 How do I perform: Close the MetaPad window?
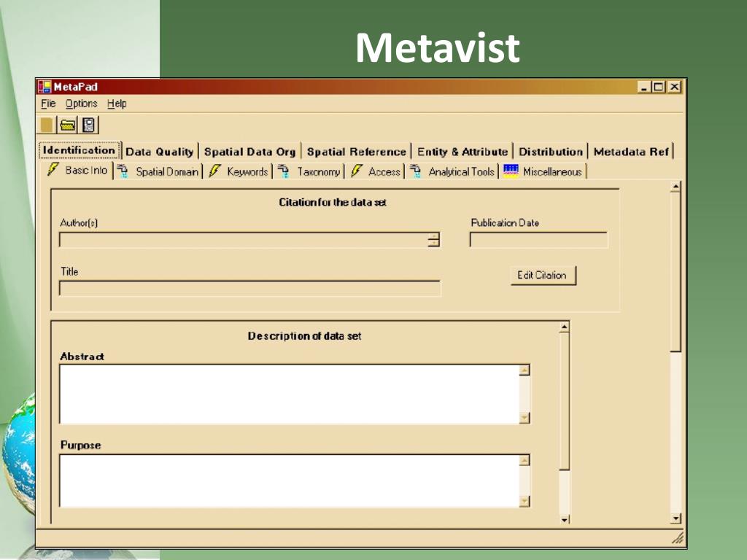coord(674,87)
